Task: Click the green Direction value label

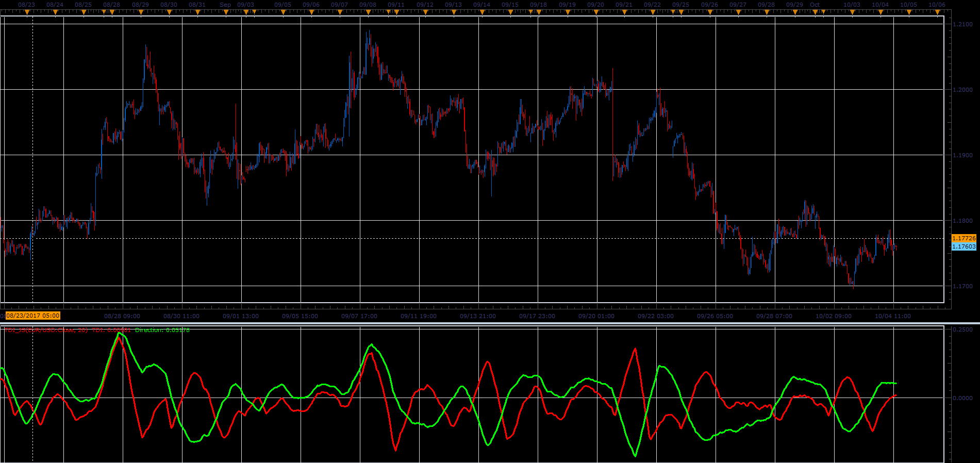Action: point(162,330)
